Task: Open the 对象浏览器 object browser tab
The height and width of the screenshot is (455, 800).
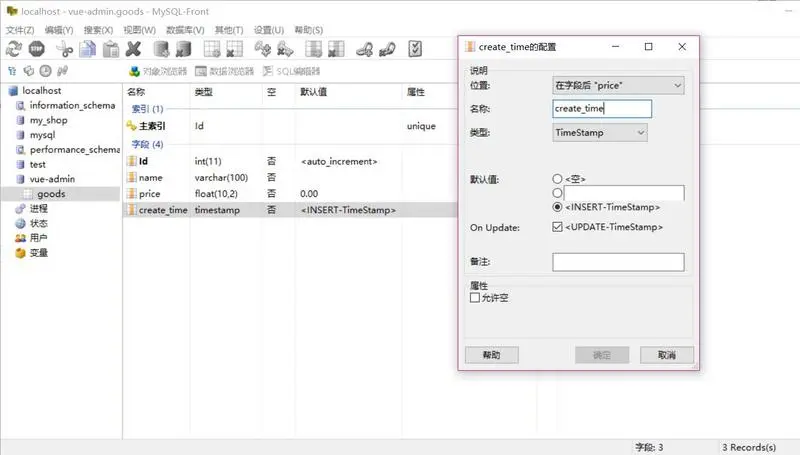Action: click(x=158, y=71)
